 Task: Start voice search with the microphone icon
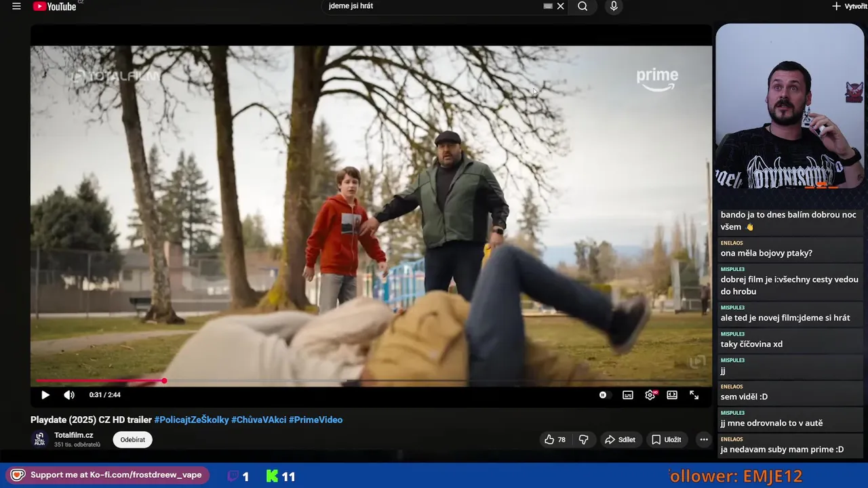(614, 6)
